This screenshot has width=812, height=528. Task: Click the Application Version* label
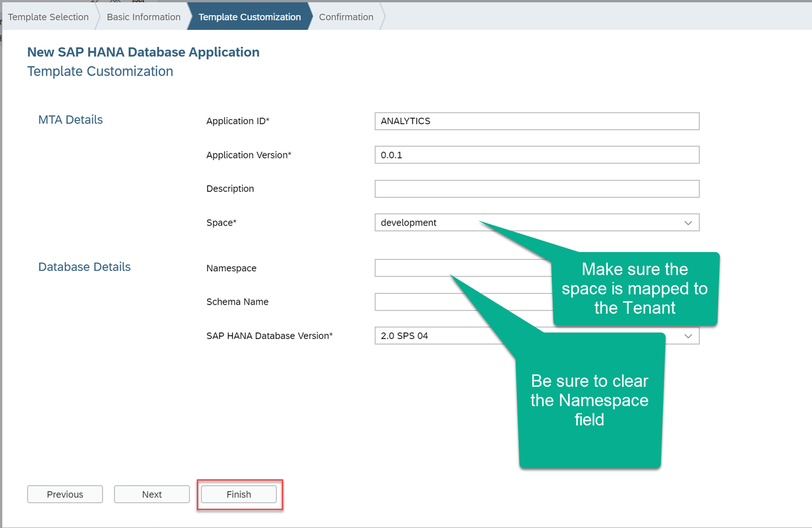pos(249,155)
